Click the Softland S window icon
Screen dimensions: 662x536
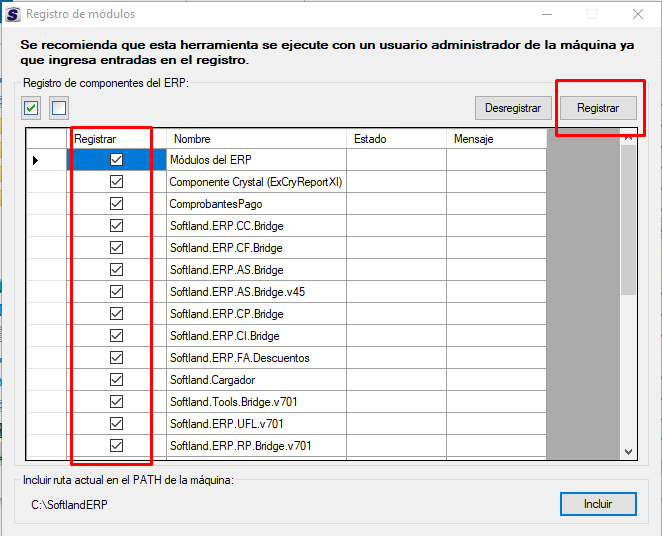[x=13, y=14]
